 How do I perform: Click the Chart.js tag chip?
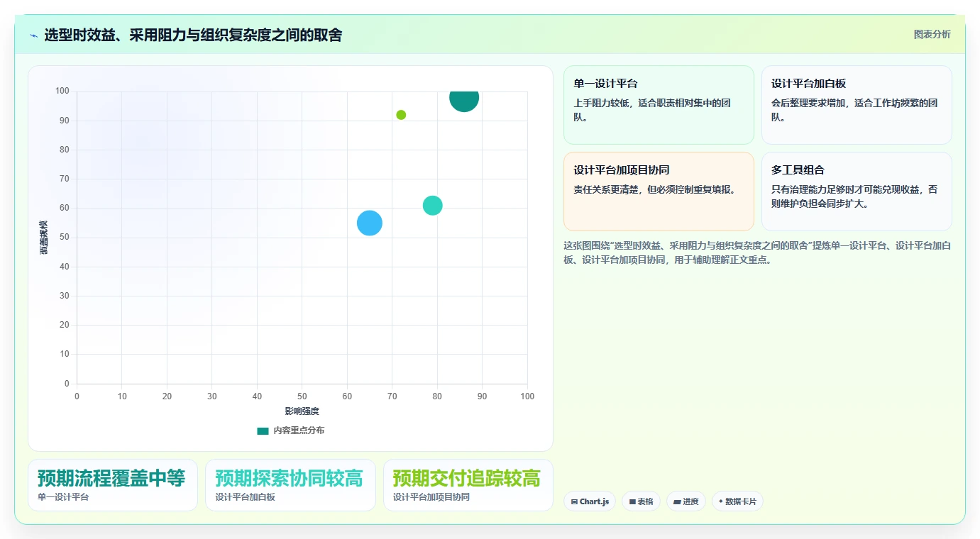point(590,501)
